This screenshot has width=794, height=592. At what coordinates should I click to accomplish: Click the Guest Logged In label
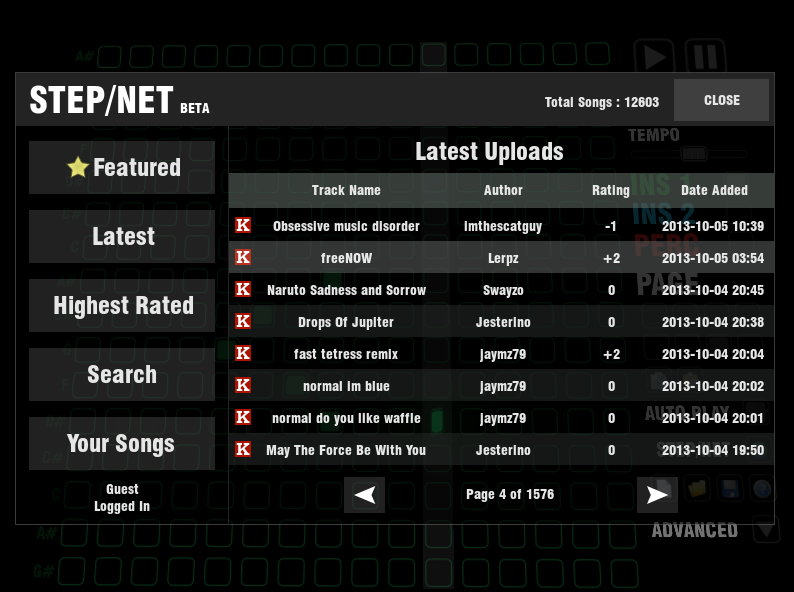(122, 498)
